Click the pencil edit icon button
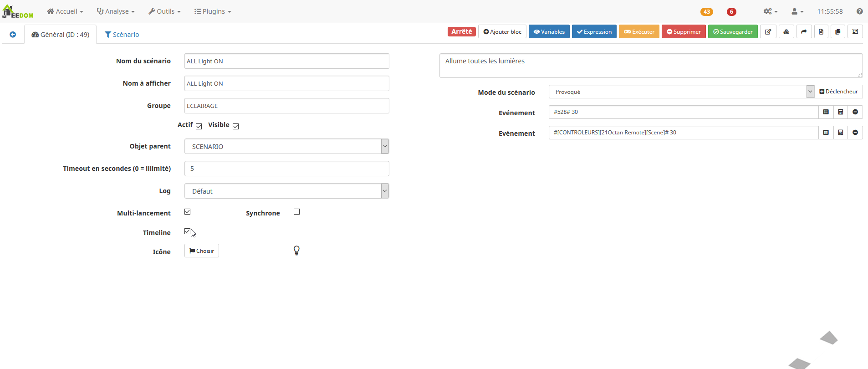The image size is (868, 369). click(768, 32)
